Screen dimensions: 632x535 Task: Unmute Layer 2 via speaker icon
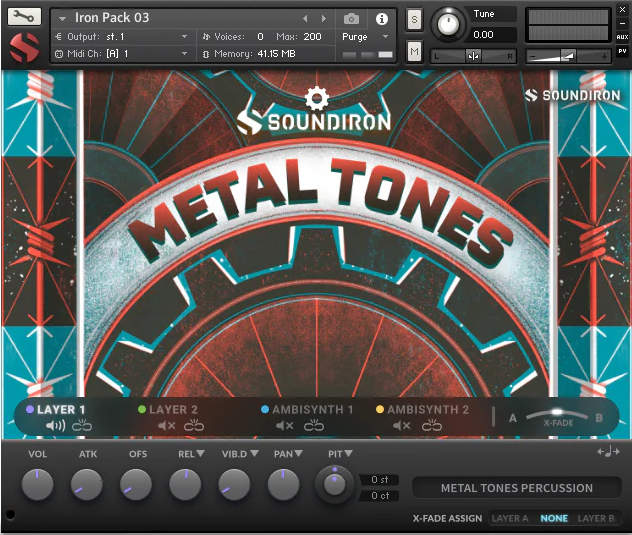tap(166, 425)
